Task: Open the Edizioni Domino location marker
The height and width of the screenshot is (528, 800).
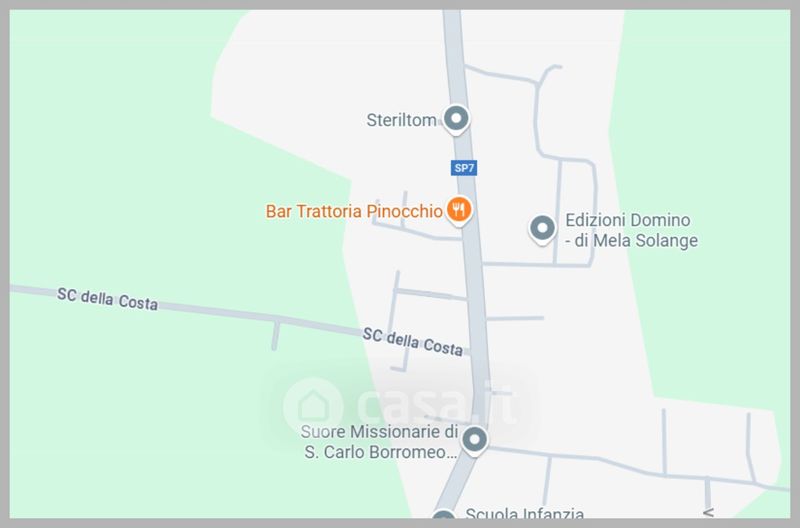Action: click(x=542, y=229)
